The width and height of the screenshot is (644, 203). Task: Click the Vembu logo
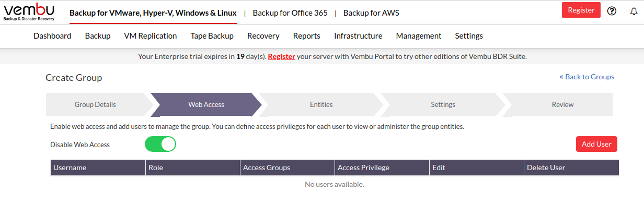point(29,12)
